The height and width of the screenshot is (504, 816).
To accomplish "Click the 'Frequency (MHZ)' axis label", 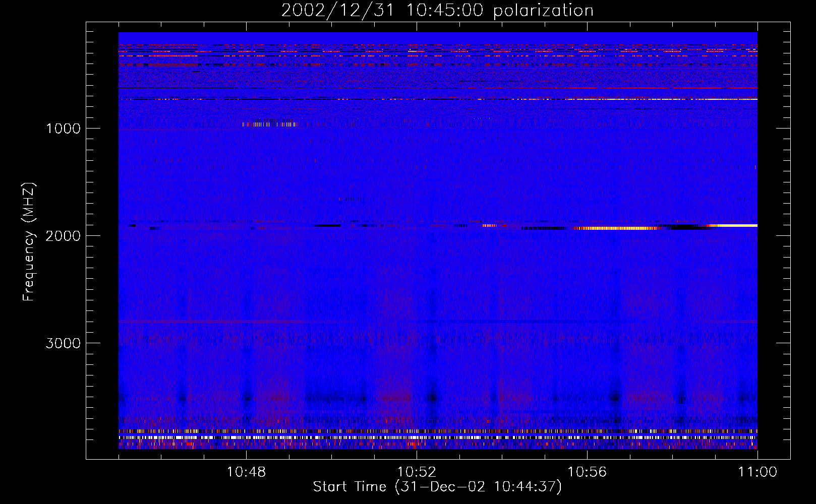I will [x=29, y=242].
